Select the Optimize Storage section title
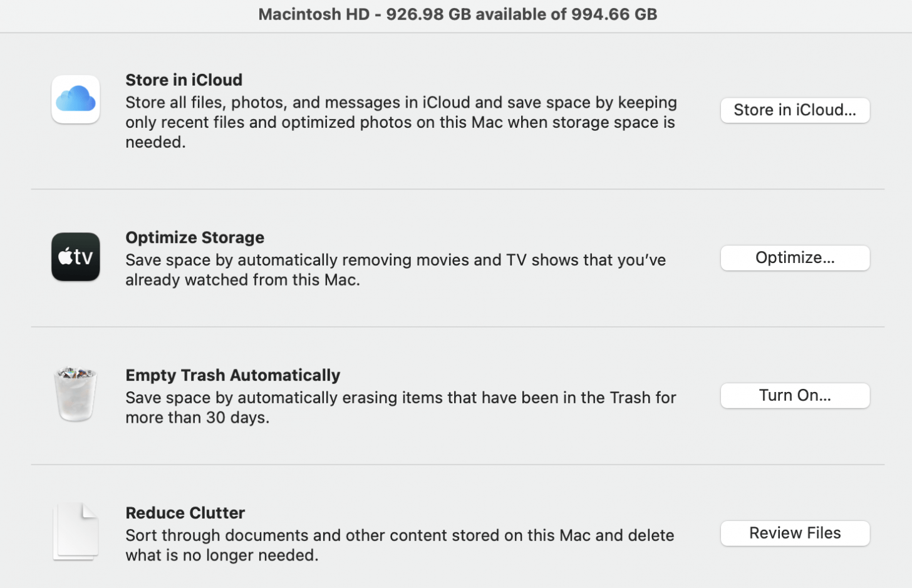The width and height of the screenshot is (912, 588). point(195,237)
